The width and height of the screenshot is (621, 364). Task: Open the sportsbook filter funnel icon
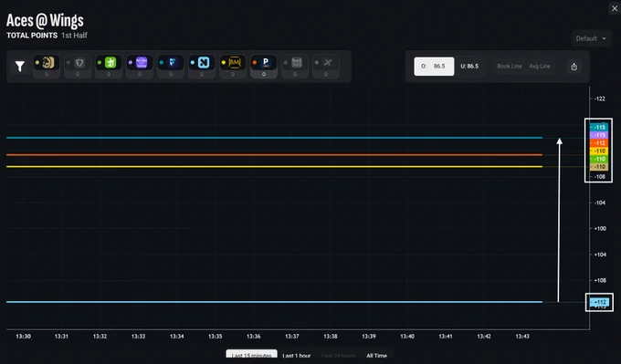[x=20, y=66]
